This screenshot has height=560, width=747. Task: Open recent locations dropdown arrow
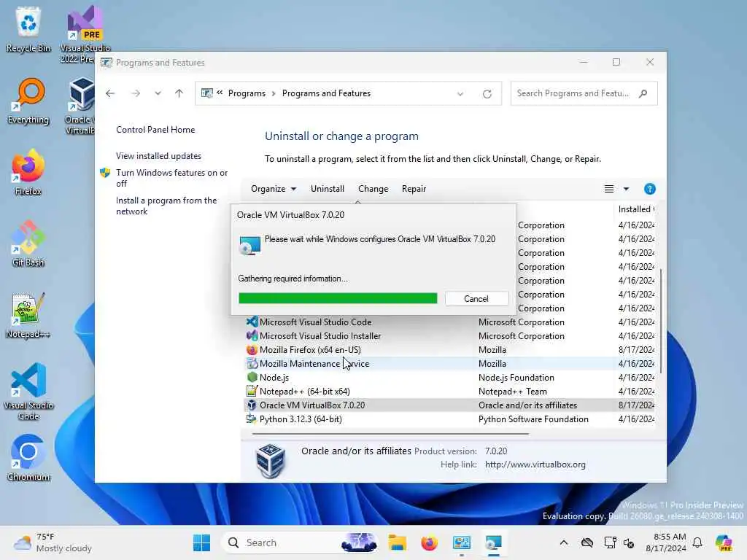coord(158,93)
